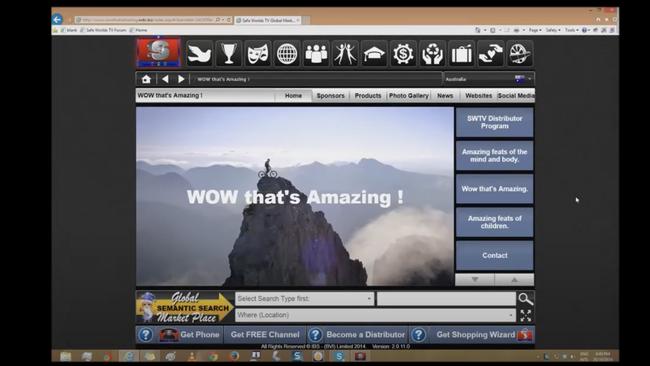Click the site back arrow
650x366 pixels.
click(165, 79)
